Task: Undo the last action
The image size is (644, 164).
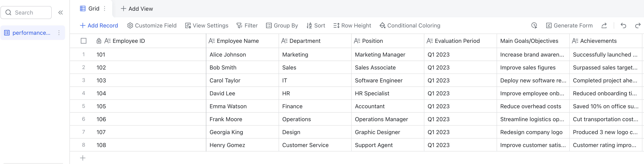Action: click(x=623, y=25)
